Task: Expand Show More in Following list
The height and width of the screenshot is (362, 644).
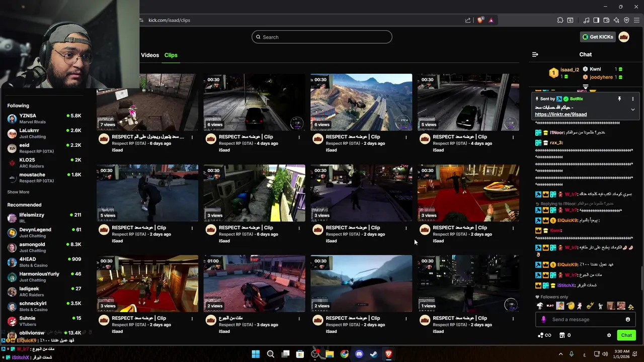Action: click(18, 192)
